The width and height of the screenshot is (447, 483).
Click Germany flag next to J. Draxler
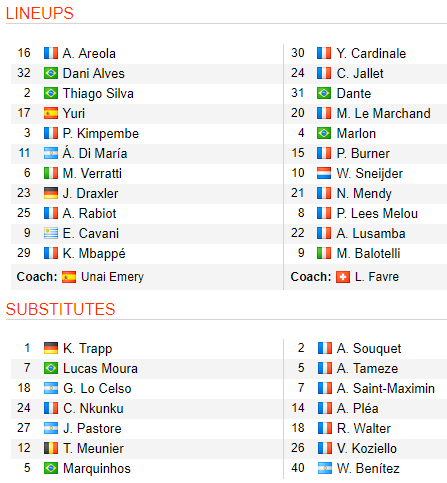51,193
